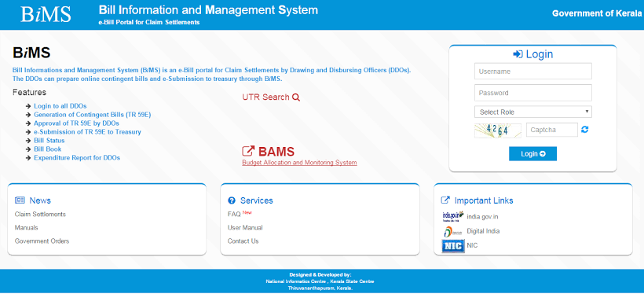Open the Claim Settlements news link
The height and width of the screenshot is (294, 644).
[40, 215]
